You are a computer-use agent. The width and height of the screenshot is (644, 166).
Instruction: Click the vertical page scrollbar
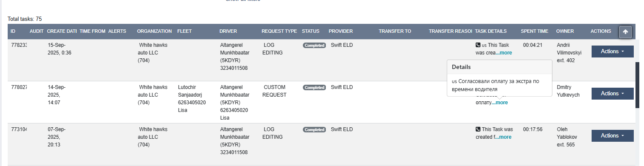638,85
